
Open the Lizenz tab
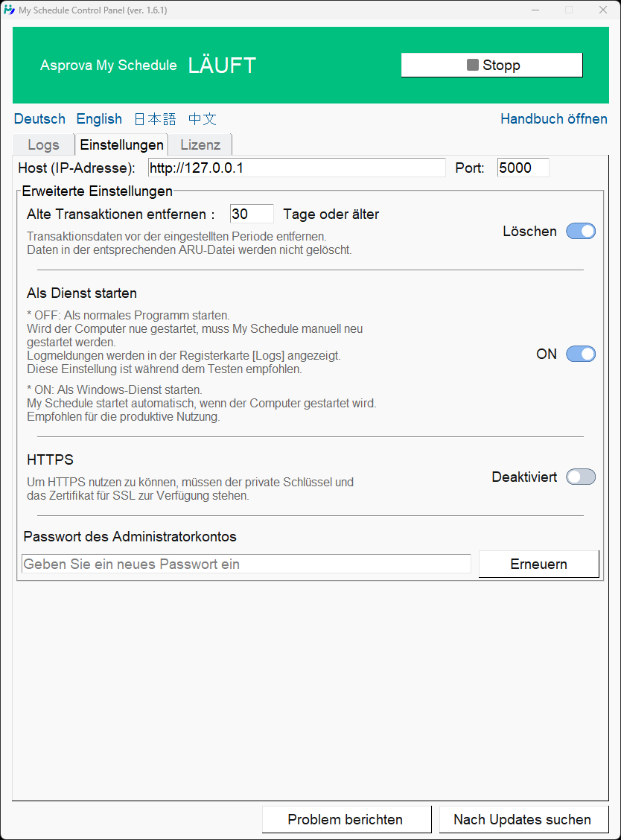click(200, 144)
